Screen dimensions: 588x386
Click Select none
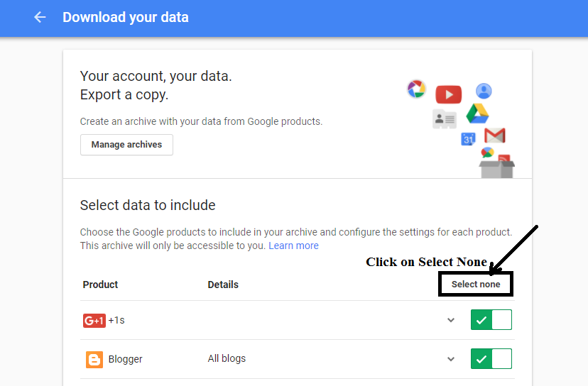[476, 284]
